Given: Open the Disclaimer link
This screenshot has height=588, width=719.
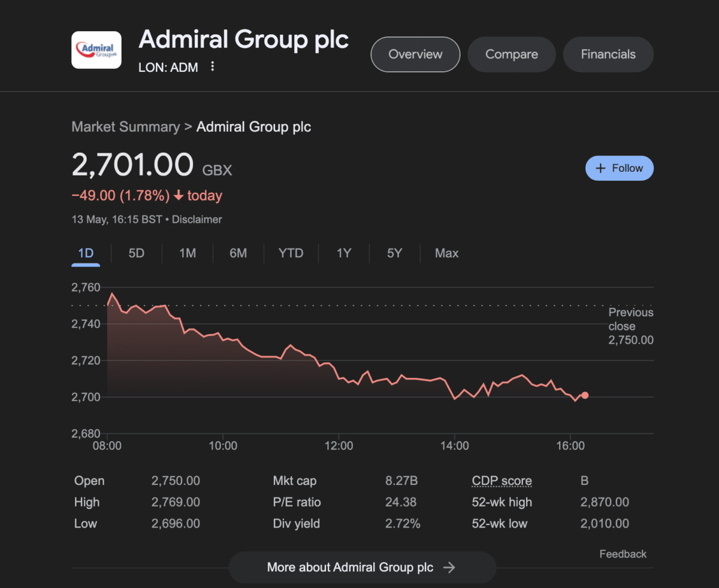Looking at the screenshot, I should [x=197, y=220].
